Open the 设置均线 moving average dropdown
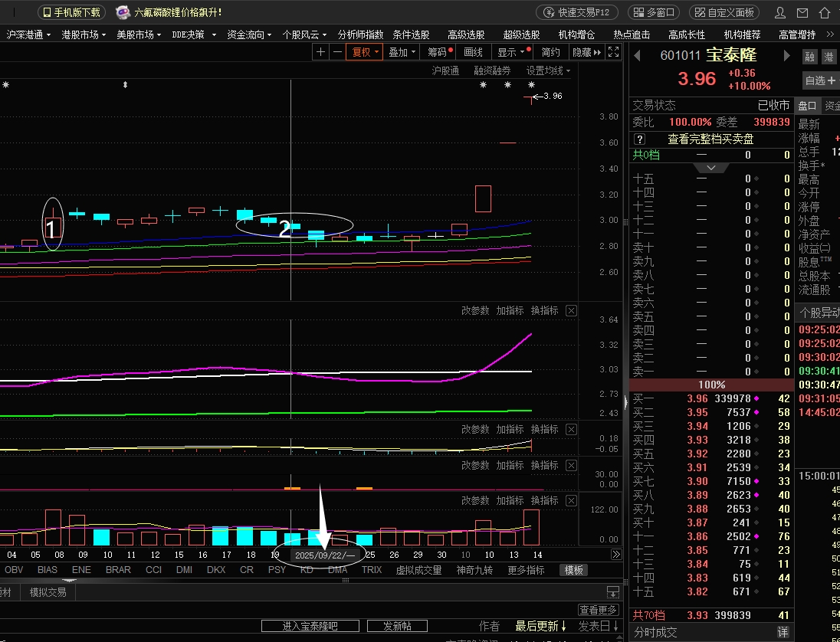 pos(549,70)
